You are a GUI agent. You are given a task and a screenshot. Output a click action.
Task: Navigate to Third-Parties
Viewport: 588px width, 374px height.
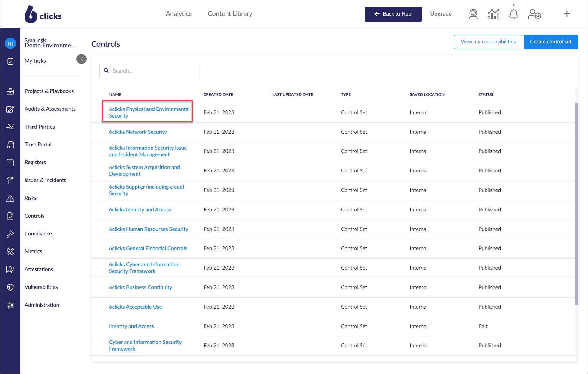click(40, 127)
